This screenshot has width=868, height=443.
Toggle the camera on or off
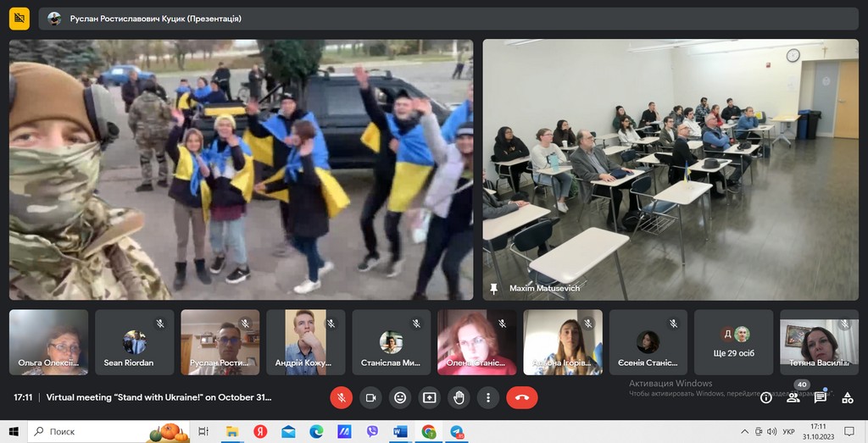[x=370, y=397]
